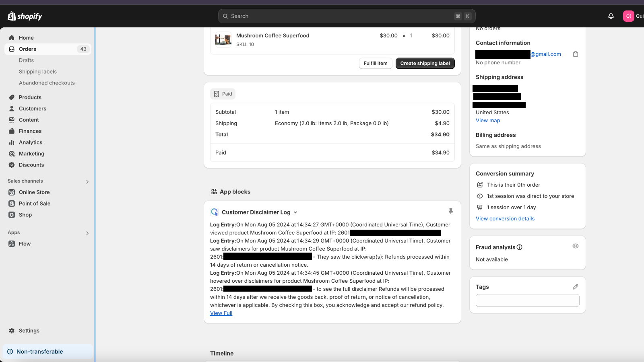Click the Orders inbox icon
This screenshot has width=644, height=362.
pyautogui.click(x=12, y=49)
